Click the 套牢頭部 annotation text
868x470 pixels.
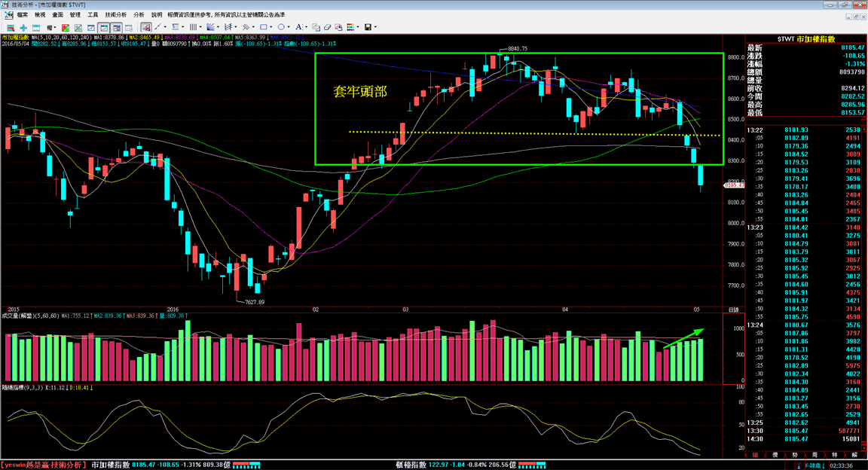[x=360, y=91]
